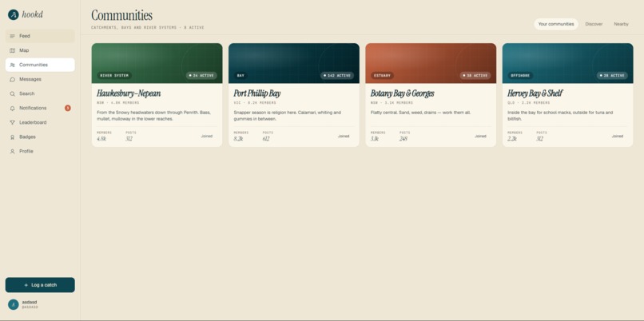Click the green Hawkesbury-Nepean banner image

click(x=157, y=63)
